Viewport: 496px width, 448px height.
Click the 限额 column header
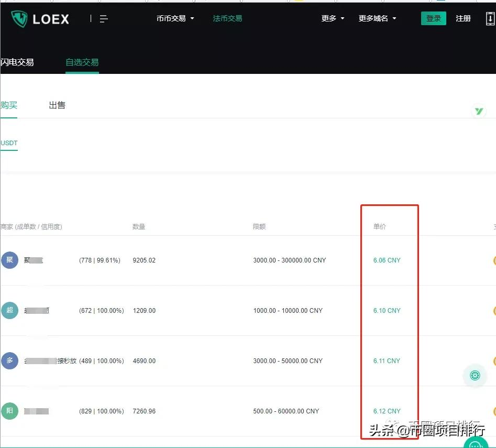[259, 226]
